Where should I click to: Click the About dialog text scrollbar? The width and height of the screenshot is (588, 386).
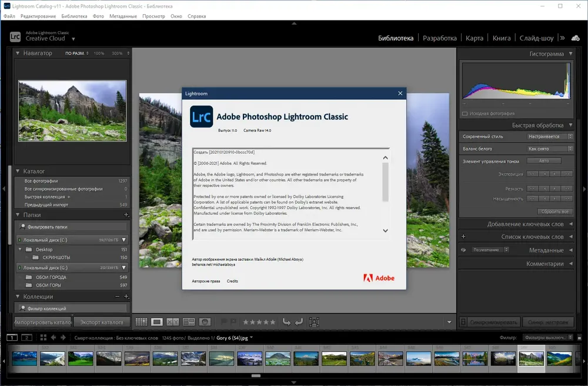(385, 182)
